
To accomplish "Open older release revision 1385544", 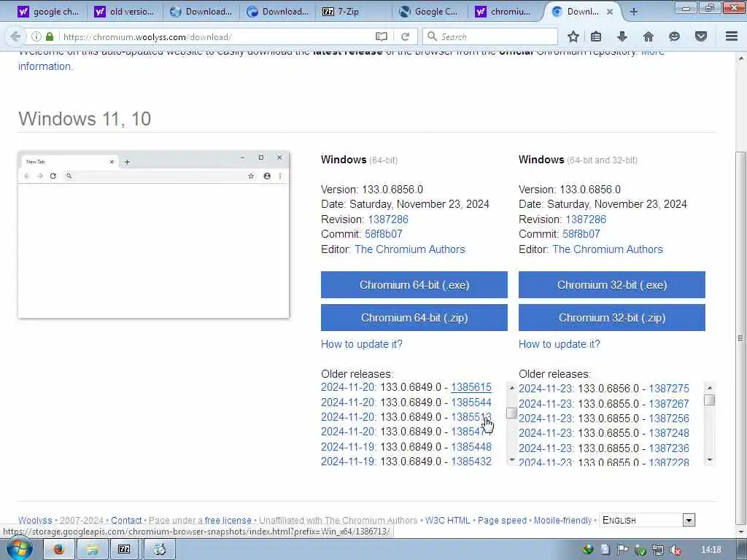I will 471,402.
